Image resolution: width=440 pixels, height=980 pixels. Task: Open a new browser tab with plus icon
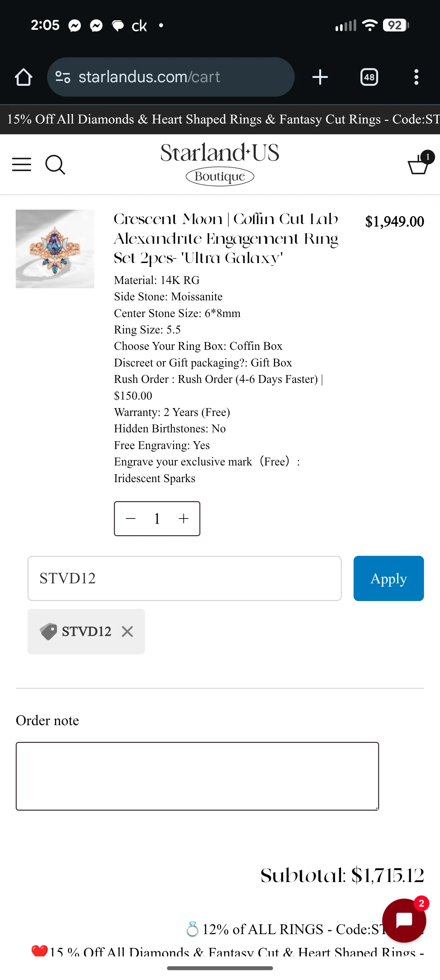coord(320,77)
